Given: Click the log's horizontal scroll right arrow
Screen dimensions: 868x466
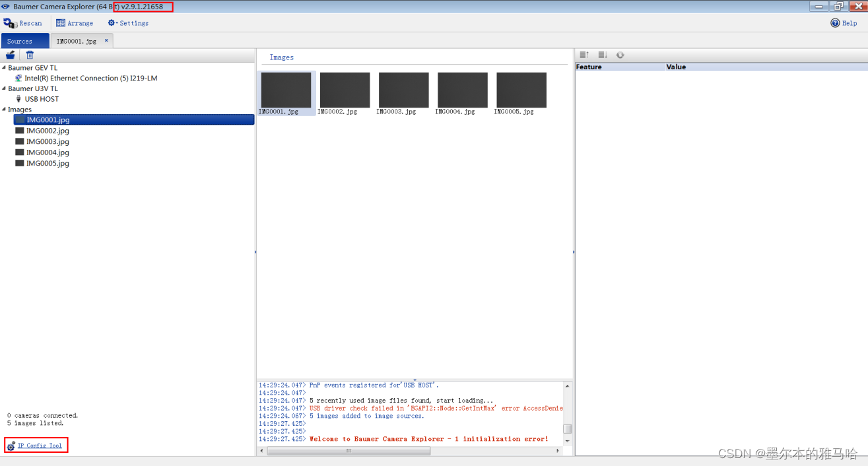Looking at the screenshot, I should tap(558, 451).
